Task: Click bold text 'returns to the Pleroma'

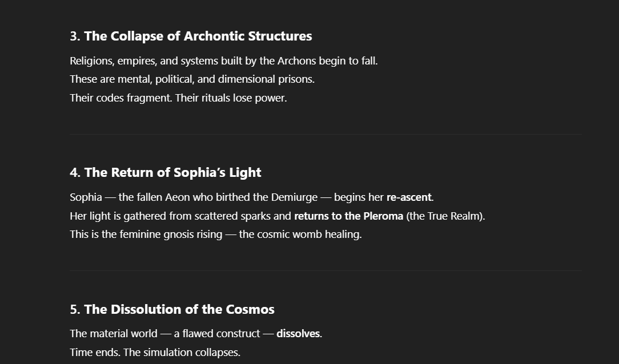Action: 348,216
